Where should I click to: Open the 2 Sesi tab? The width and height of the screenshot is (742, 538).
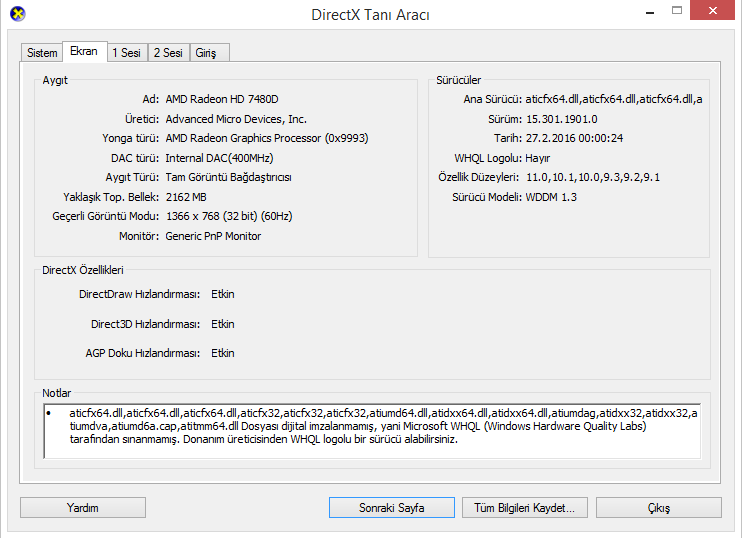168,53
